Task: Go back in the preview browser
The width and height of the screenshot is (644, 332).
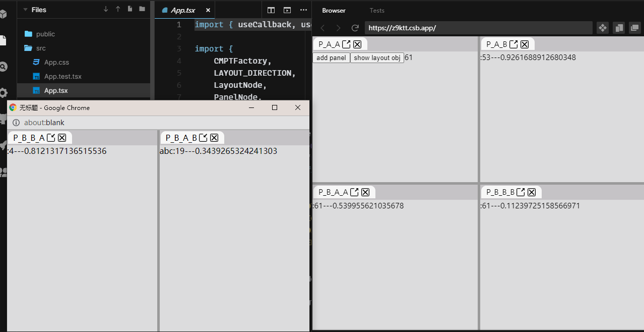Action: point(323,28)
